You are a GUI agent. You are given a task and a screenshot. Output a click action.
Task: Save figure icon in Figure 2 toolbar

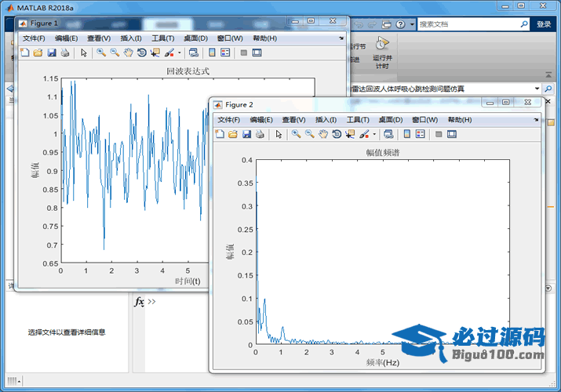[x=246, y=134]
